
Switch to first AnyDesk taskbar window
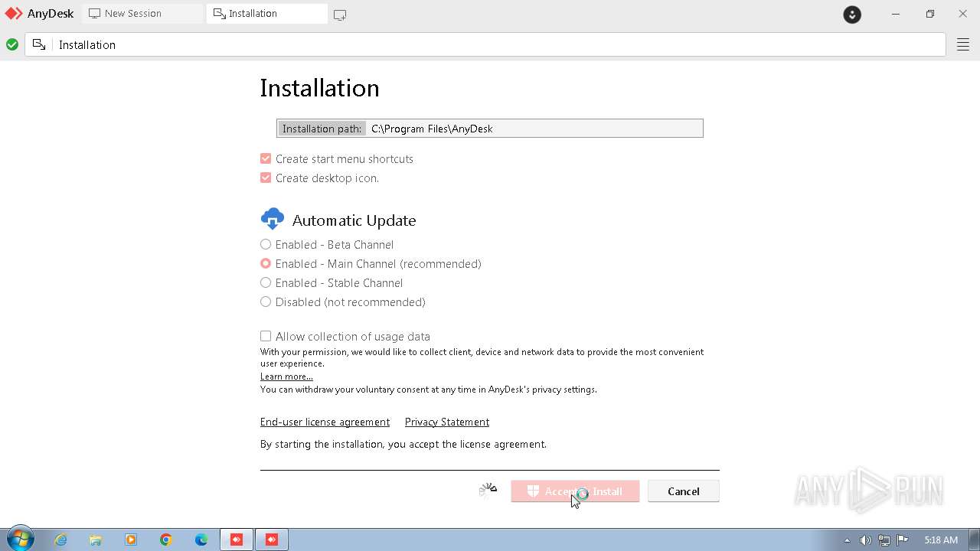click(x=237, y=540)
